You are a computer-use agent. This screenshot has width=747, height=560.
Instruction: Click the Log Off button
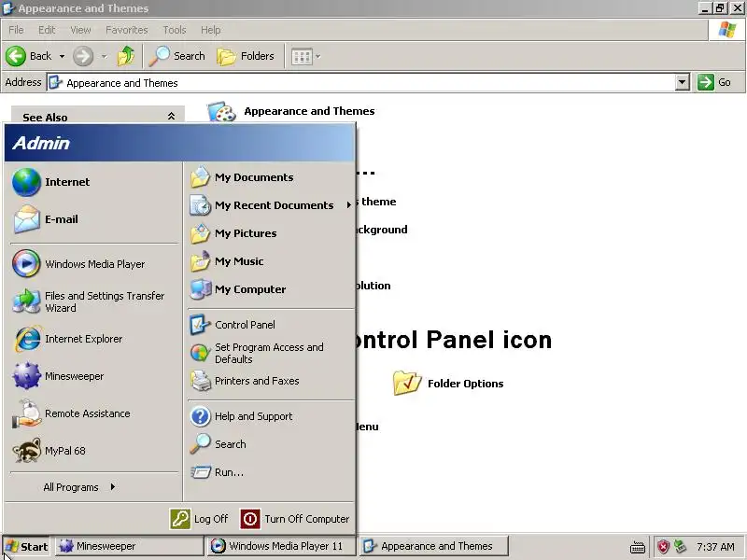click(x=199, y=519)
